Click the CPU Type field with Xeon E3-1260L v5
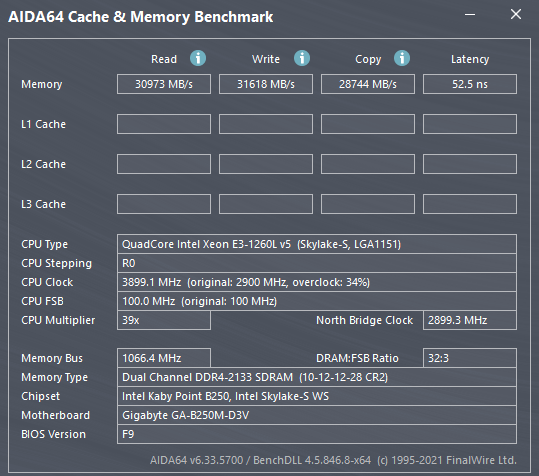The image size is (539, 476). (x=317, y=244)
